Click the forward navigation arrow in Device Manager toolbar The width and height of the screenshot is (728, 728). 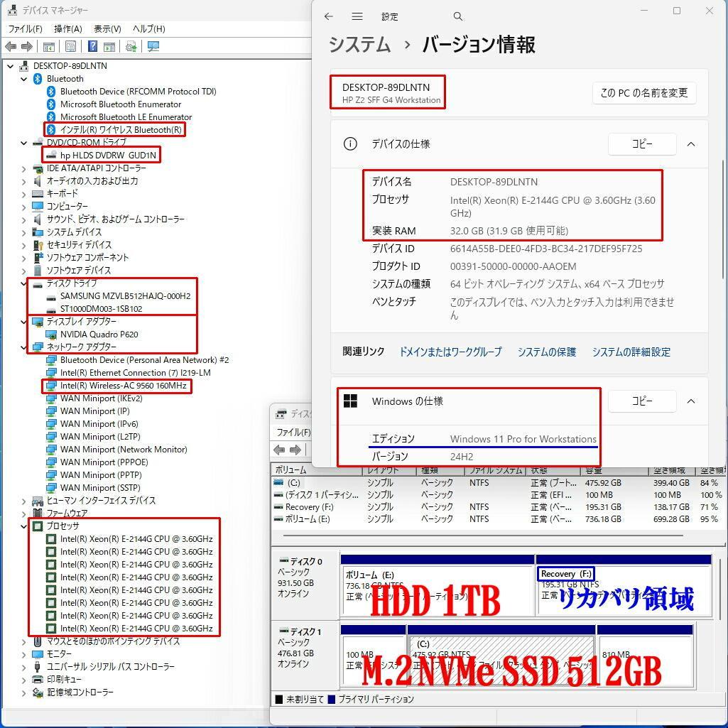click(x=26, y=45)
